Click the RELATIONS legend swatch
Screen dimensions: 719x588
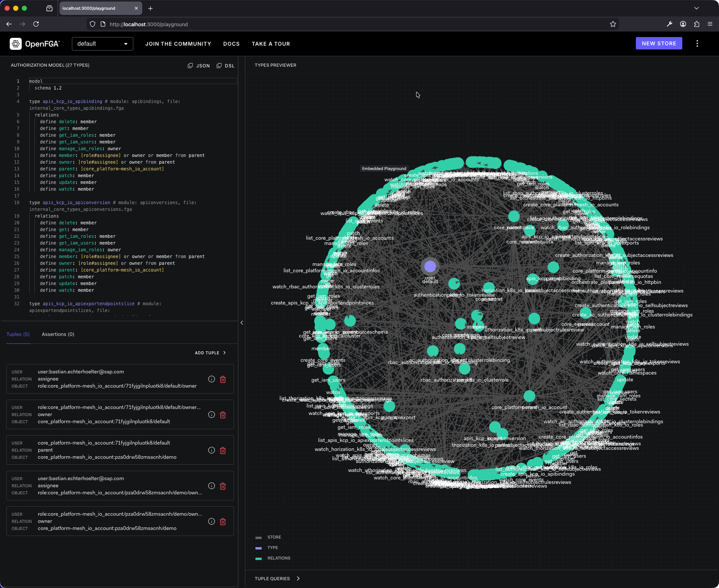click(x=258, y=558)
